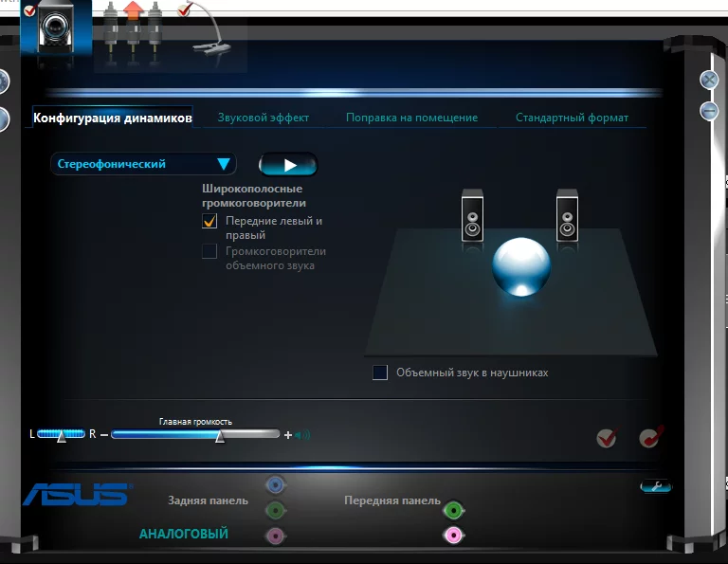Viewport: 728px width, 564px height.
Task: Click the left speaker in the room view
Action: [472, 215]
